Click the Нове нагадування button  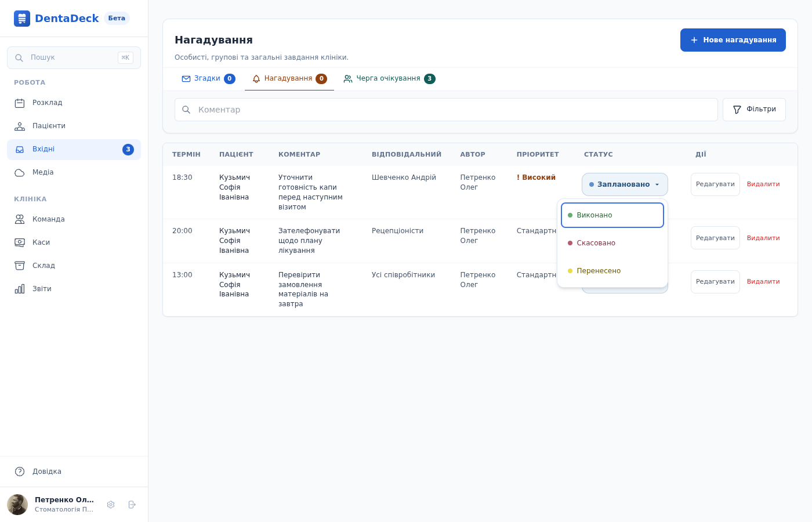tap(733, 40)
